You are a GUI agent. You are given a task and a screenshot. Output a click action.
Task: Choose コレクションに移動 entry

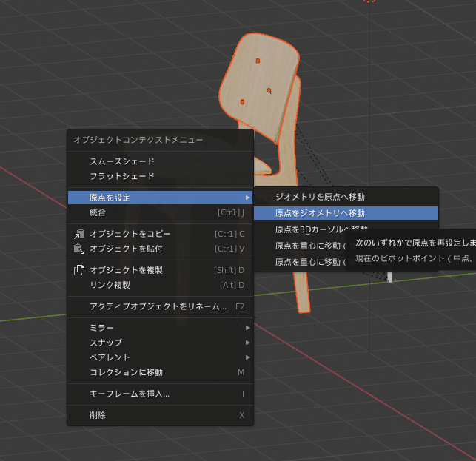point(160,372)
